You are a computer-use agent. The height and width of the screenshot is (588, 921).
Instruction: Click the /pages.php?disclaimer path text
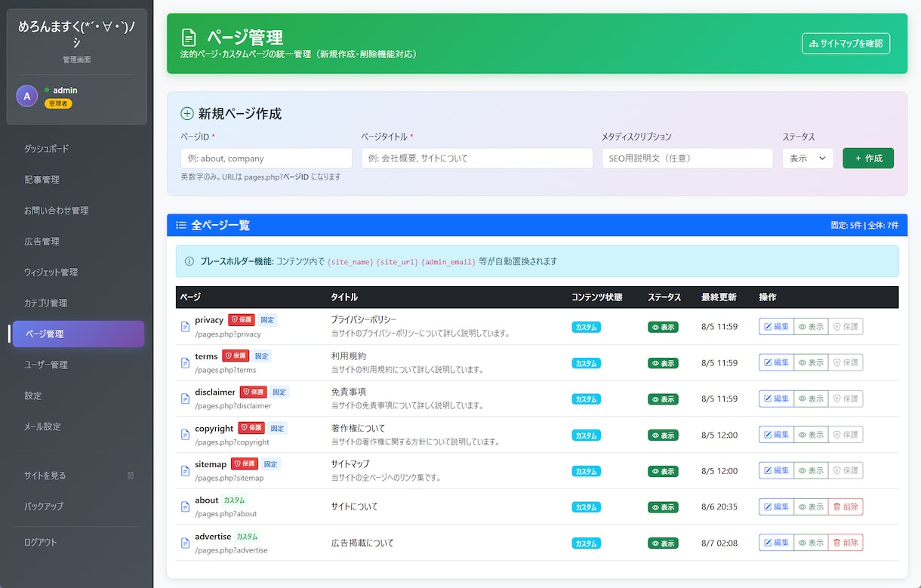pyautogui.click(x=233, y=406)
